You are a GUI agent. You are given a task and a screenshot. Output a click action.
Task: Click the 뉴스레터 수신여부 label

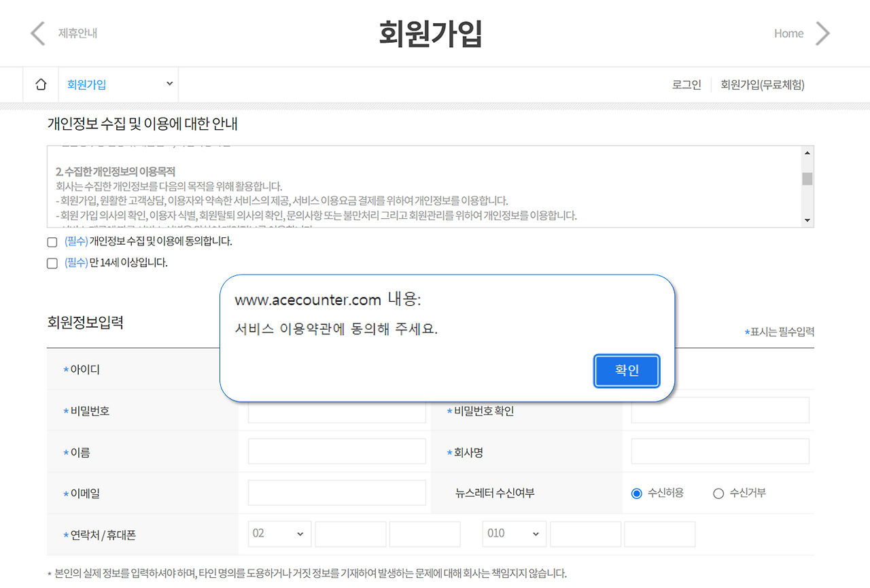click(495, 494)
